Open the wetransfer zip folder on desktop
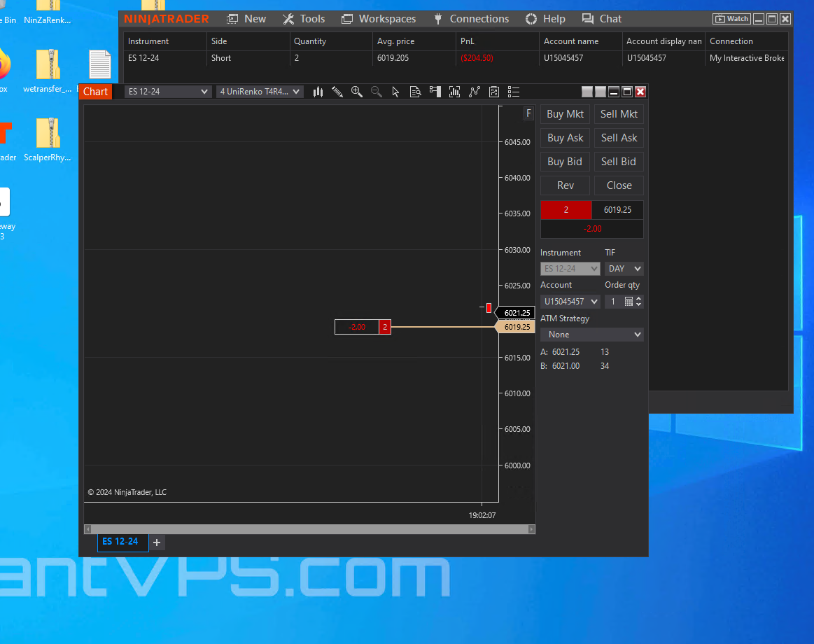The width and height of the screenshot is (814, 644). pos(47,71)
